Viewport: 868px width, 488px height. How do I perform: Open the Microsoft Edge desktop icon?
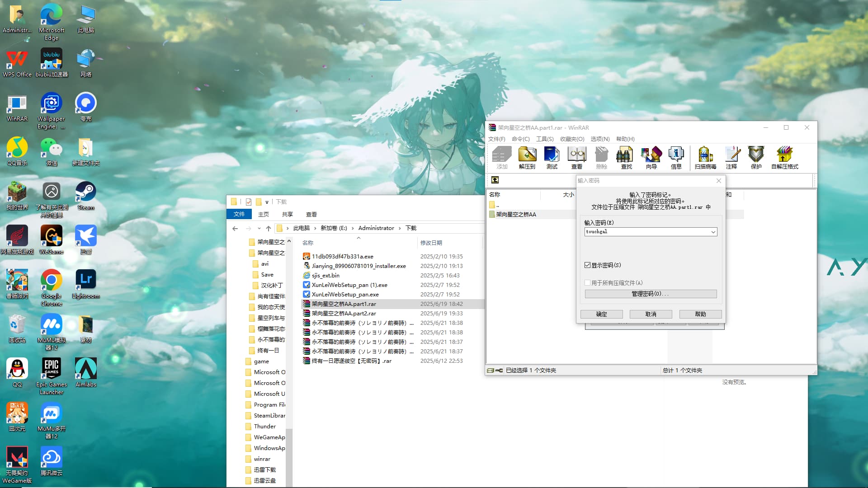pos(52,22)
